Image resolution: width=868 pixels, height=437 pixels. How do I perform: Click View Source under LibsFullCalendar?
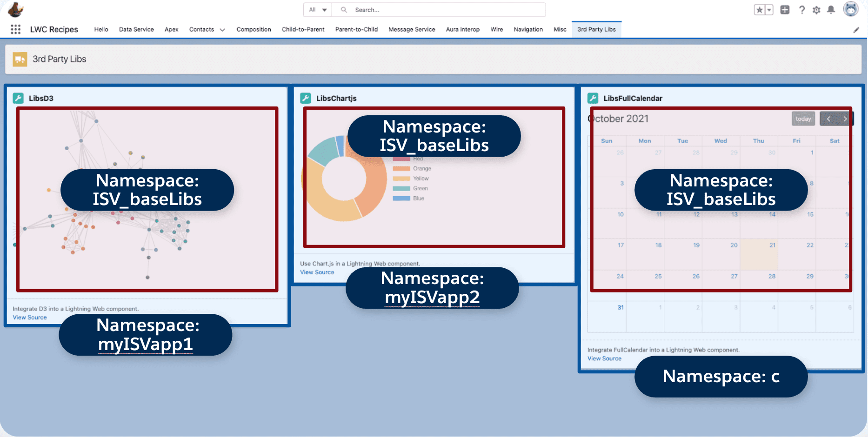coord(604,358)
